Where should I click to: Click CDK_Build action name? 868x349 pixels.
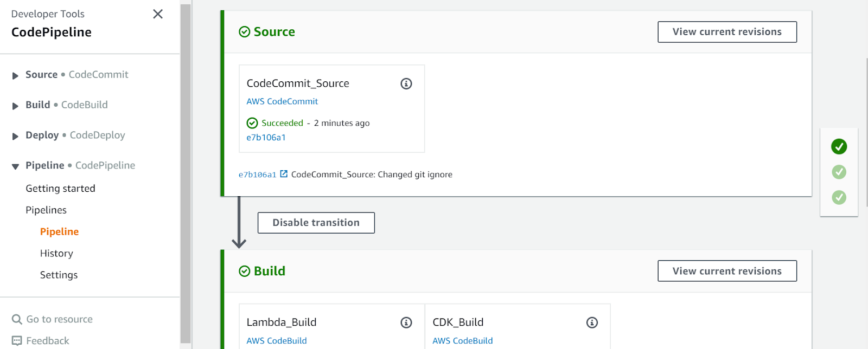pyautogui.click(x=458, y=322)
